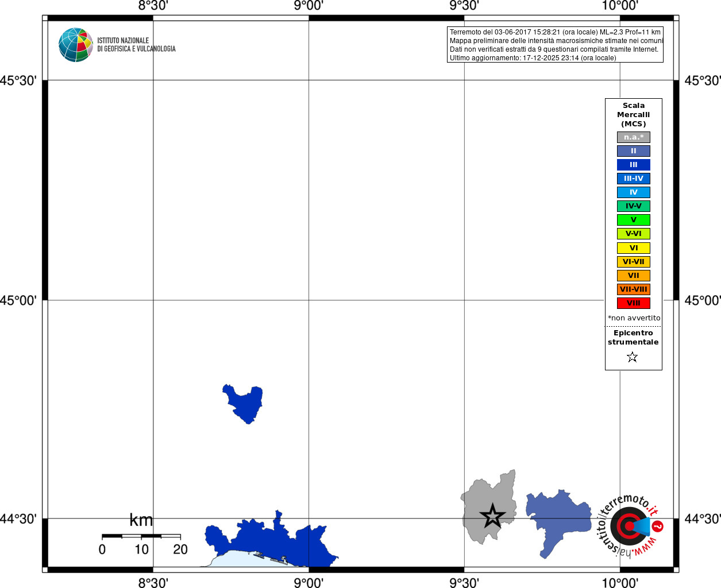The height and width of the screenshot is (588, 721).
Task: Click the earthquake info text box
Action: pyautogui.click(x=556, y=45)
